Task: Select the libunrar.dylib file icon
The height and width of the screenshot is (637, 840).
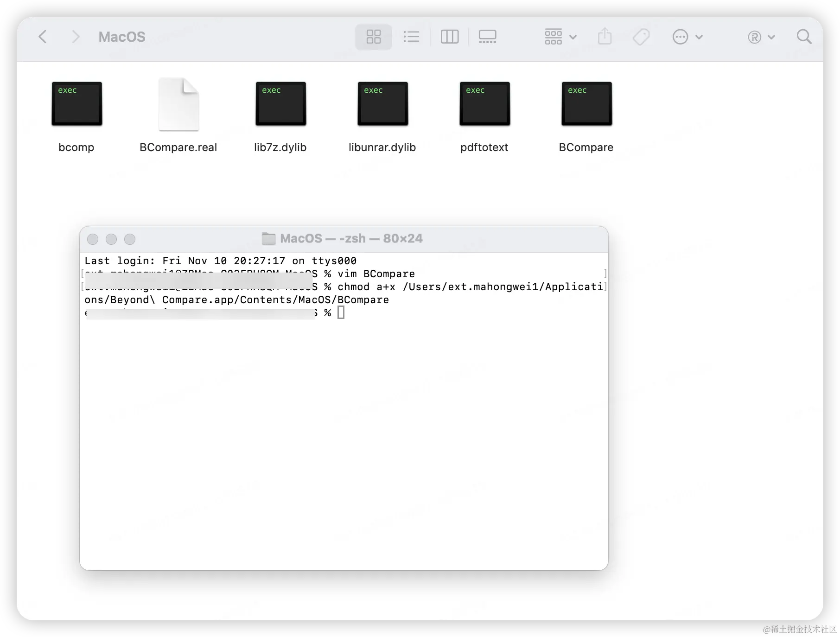Action: (x=382, y=104)
